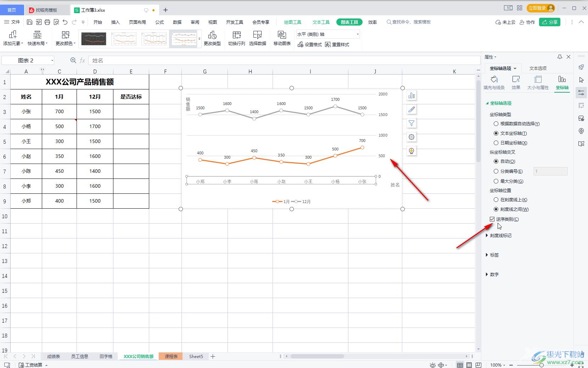Open the Formulas (公式) tab

point(159,22)
